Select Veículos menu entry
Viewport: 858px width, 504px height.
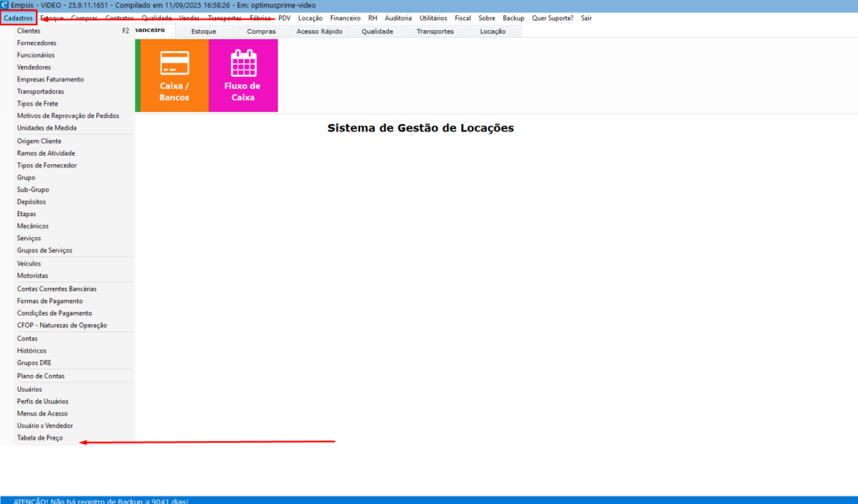(28, 263)
